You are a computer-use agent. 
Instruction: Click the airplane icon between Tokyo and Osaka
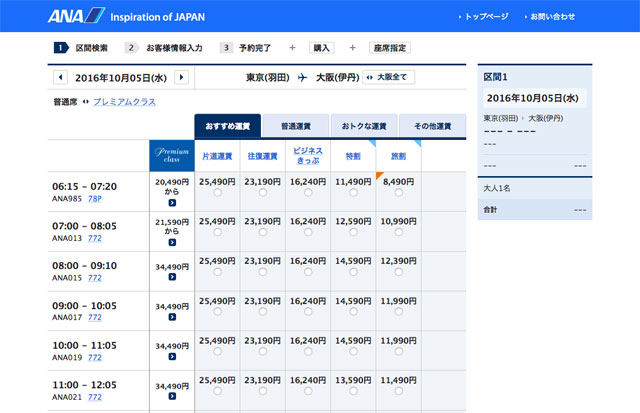(x=302, y=77)
